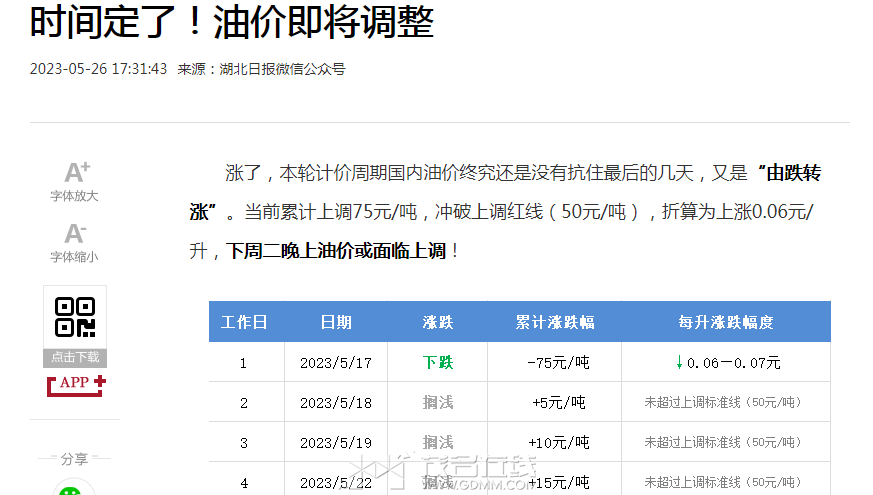This screenshot has width=873, height=495.
Task: Click the 2023/5/18 date cell
Action: pos(336,403)
